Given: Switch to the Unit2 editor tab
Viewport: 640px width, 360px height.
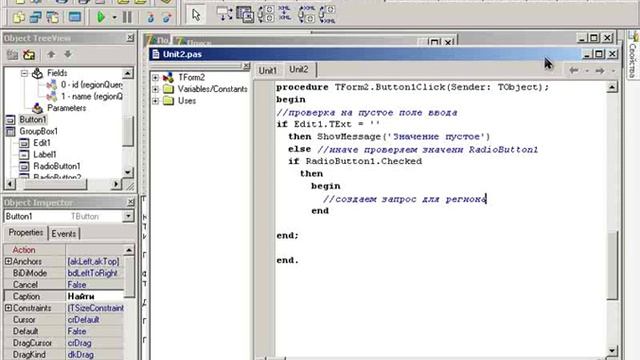Looking at the screenshot, I should [299, 69].
